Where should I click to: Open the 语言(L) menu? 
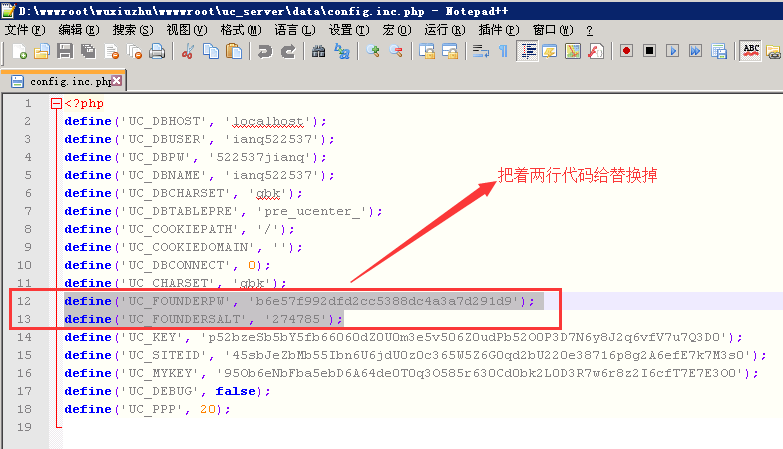pyautogui.click(x=295, y=30)
